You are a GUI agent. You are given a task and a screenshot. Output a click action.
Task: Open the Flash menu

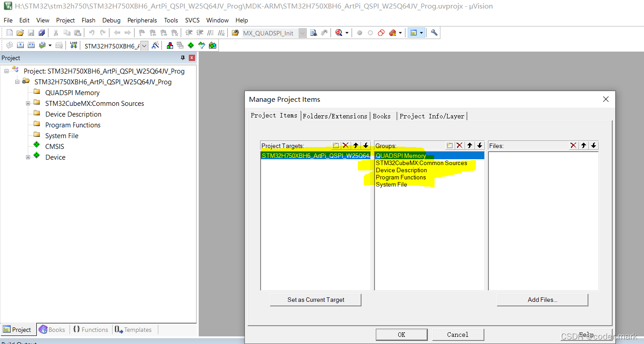88,20
